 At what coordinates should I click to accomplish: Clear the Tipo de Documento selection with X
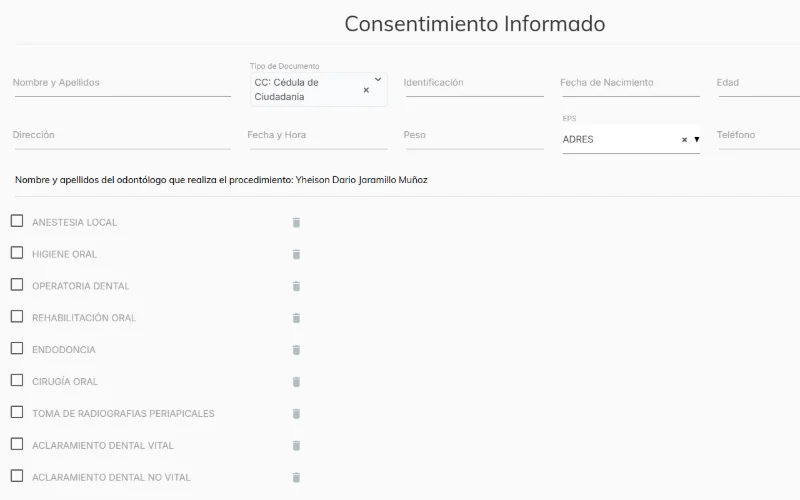click(366, 90)
